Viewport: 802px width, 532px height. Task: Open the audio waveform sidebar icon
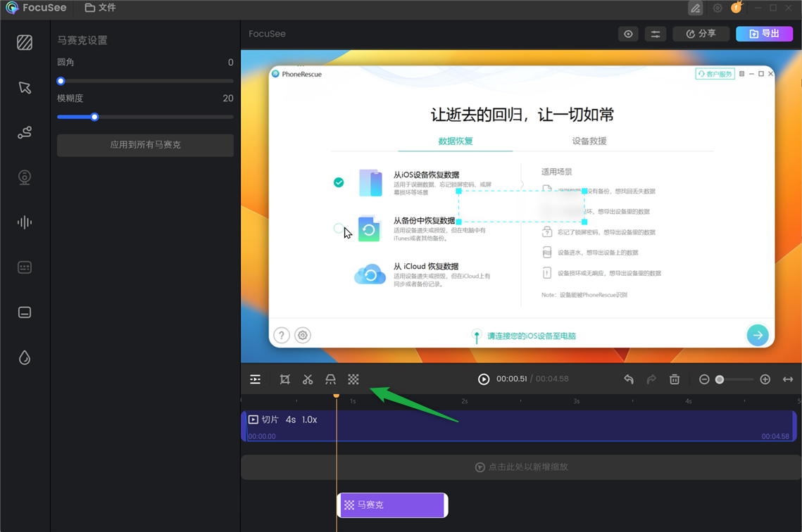(x=25, y=222)
